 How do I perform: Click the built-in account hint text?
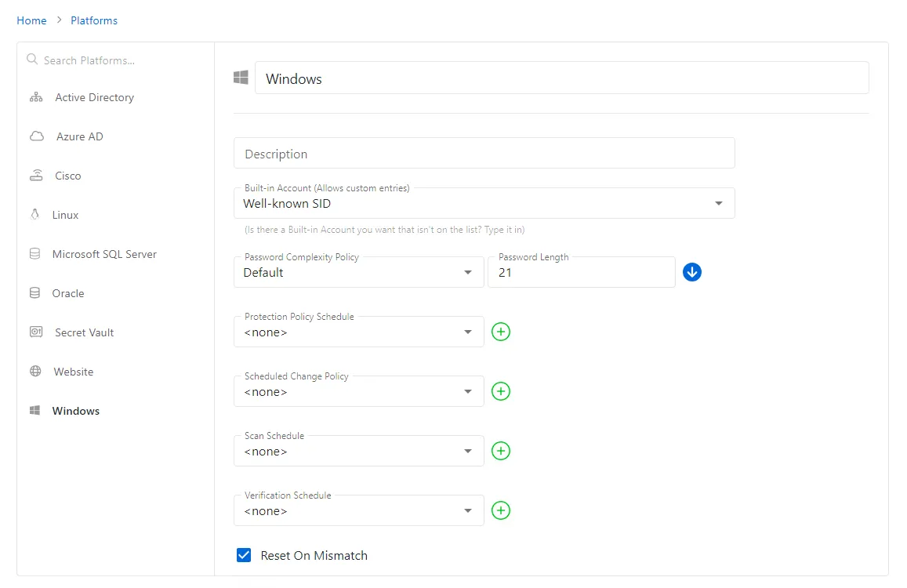coord(385,230)
